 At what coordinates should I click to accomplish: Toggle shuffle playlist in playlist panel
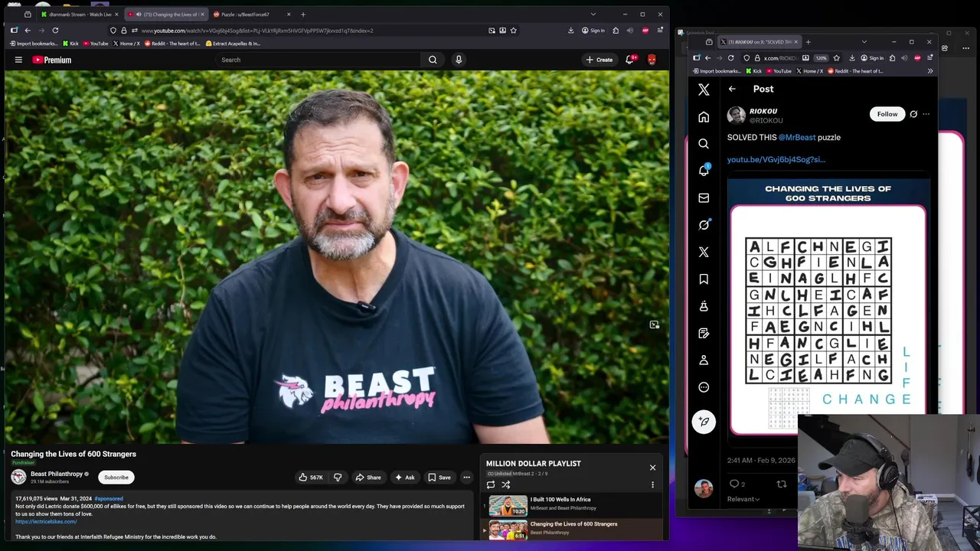coord(505,484)
